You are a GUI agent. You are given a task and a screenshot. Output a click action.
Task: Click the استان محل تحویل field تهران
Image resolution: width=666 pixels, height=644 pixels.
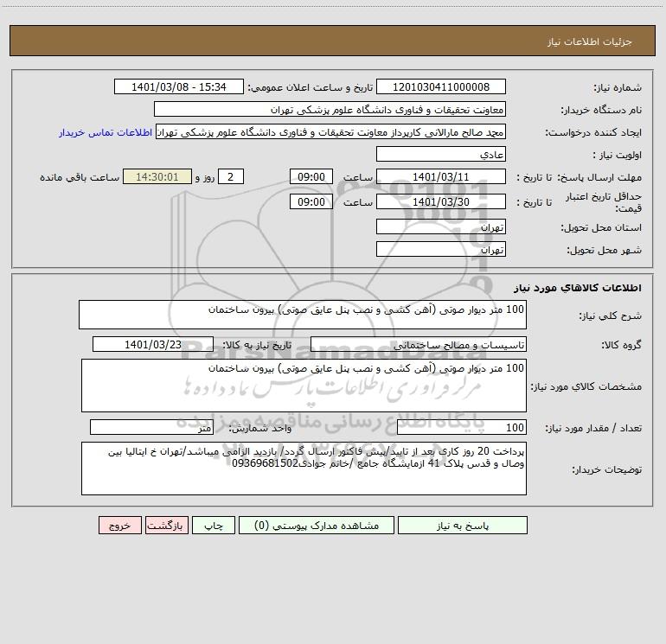441,226
